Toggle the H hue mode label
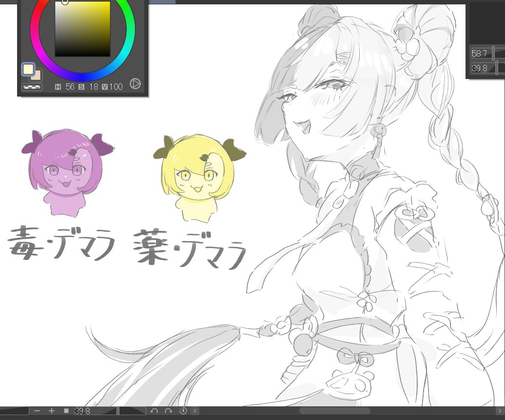This screenshot has height=420, width=505. coord(58,87)
